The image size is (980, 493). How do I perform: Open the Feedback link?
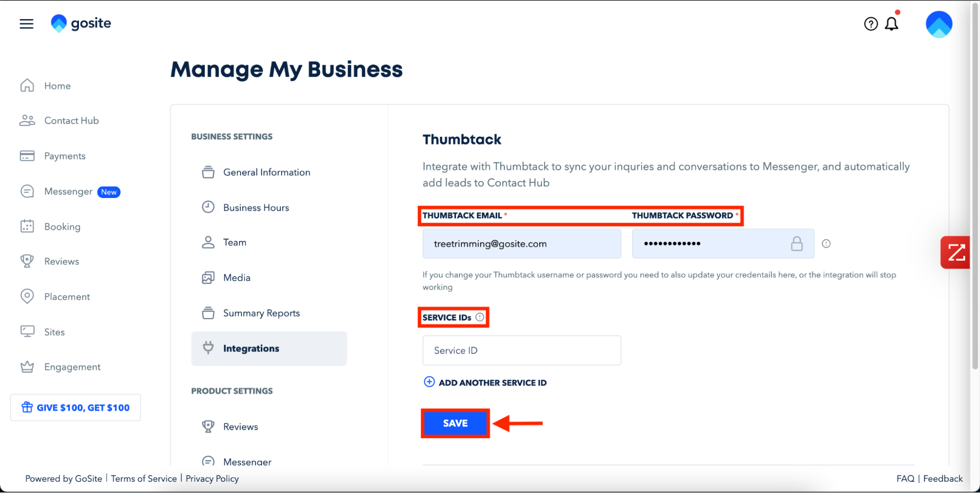point(943,478)
